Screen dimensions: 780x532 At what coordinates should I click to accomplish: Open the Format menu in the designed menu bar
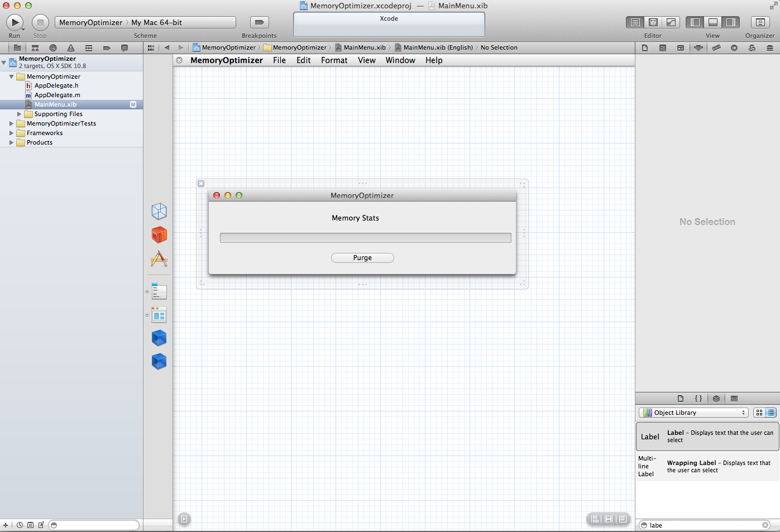pos(334,60)
